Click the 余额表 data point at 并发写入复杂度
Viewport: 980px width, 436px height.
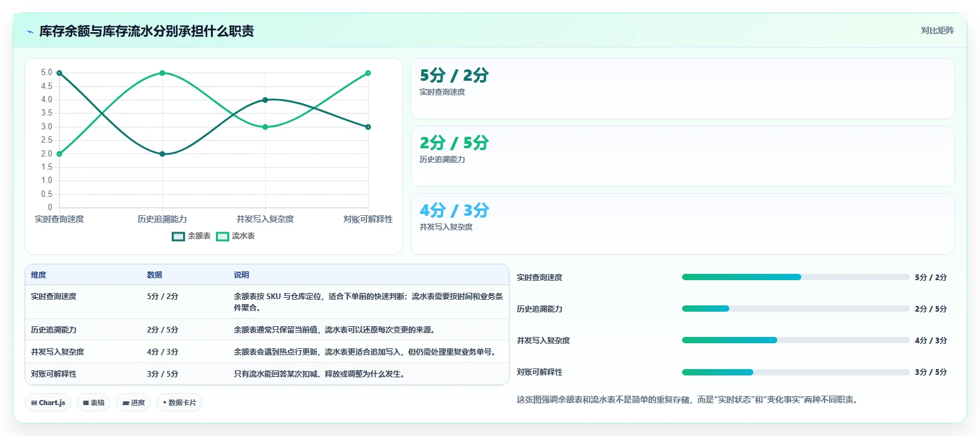265,100
